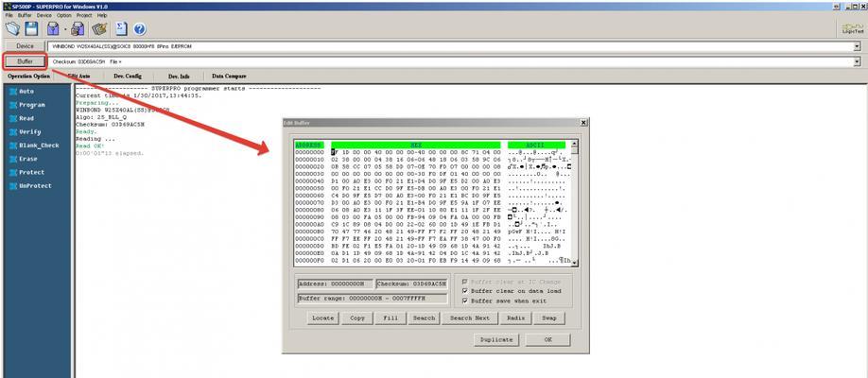The width and height of the screenshot is (868, 378).
Task: Click the Duplicate button
Action: tap(496, 340)
